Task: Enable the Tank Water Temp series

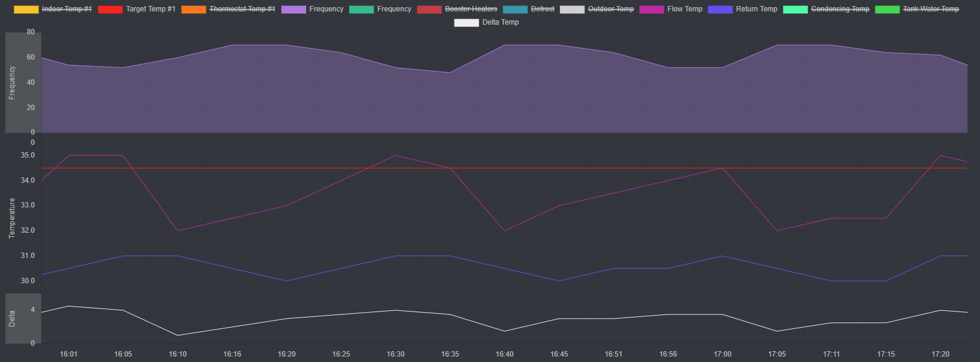Action: point(931,9)
